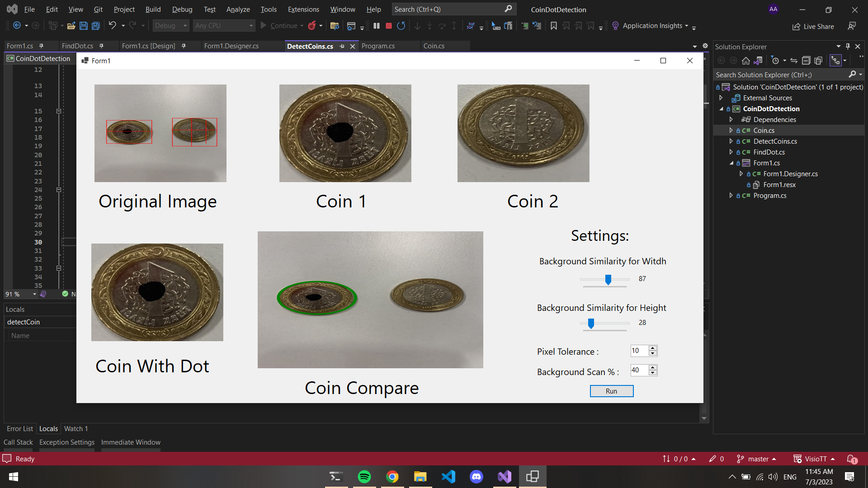Viewport: 868px width, 488px height.
Task: Click the Restart debugging icon
Action: tap(401, 26)
